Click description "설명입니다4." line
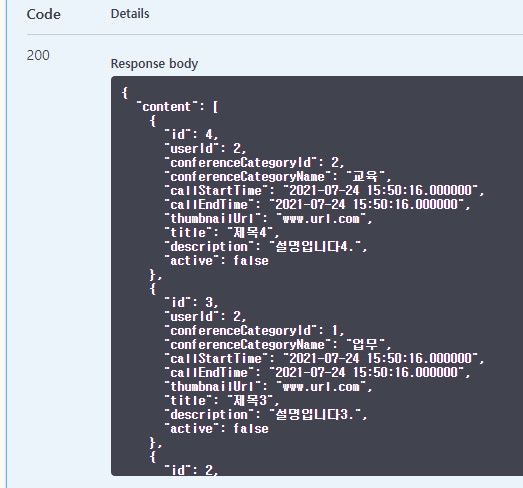 click(266, 247)
